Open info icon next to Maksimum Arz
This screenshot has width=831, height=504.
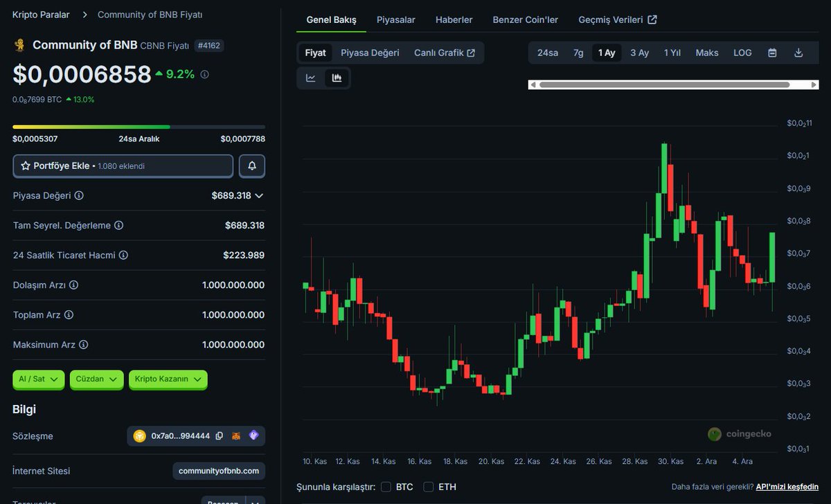83,344
